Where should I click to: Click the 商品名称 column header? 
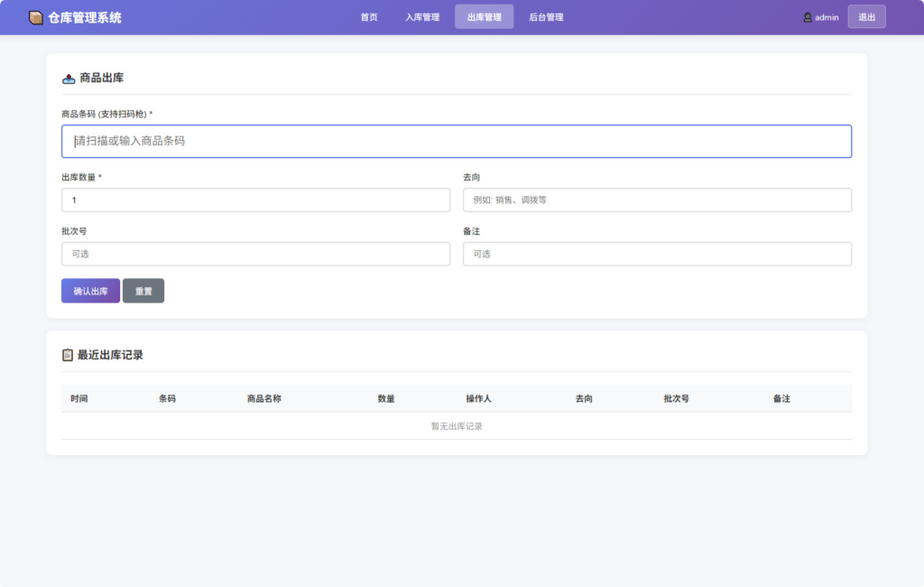[x=264, y=399]
